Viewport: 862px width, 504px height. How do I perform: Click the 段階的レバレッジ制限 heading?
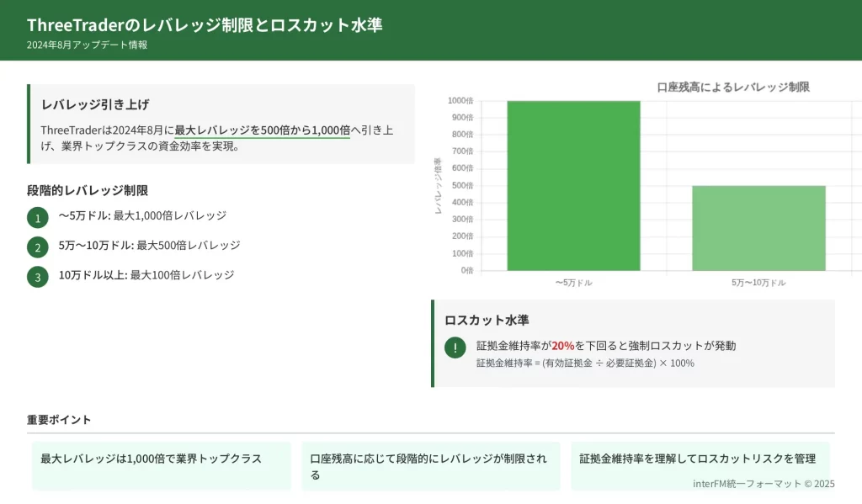[x=88, y=190]
